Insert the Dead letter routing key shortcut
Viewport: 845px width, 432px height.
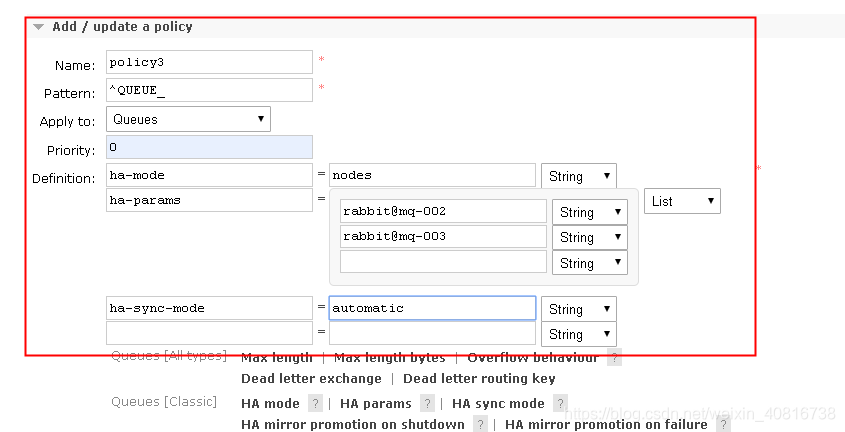pyautogui.click(x=479, y=379)
